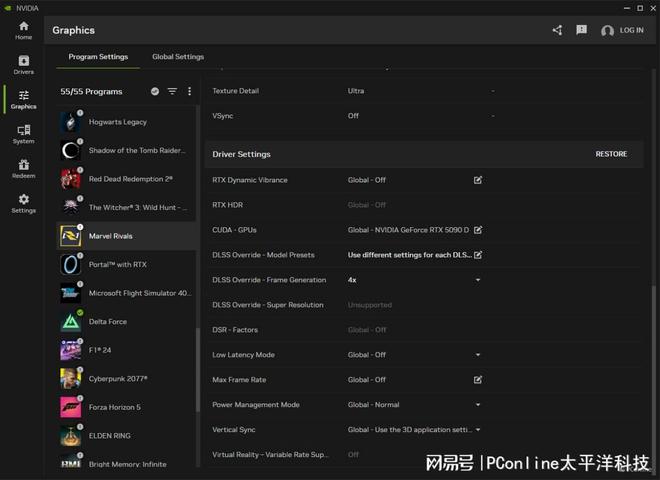The image size is (660, 480).
Task: Click DLSS Override - Super Resolution label
Action: (268, 305)
